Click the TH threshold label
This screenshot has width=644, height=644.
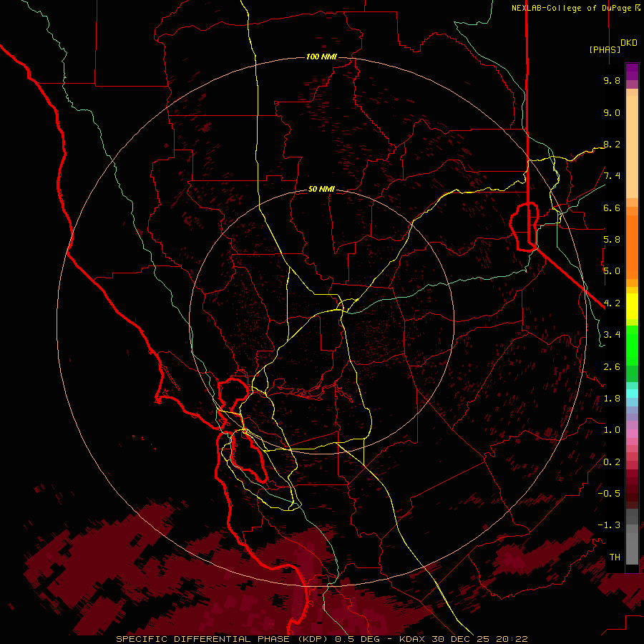[x=615, y=557]
